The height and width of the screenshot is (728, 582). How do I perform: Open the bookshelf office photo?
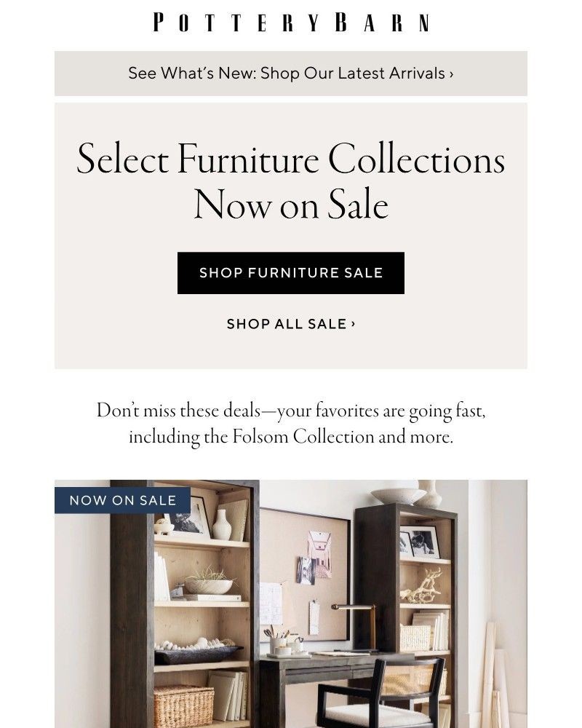pos(290,604)
